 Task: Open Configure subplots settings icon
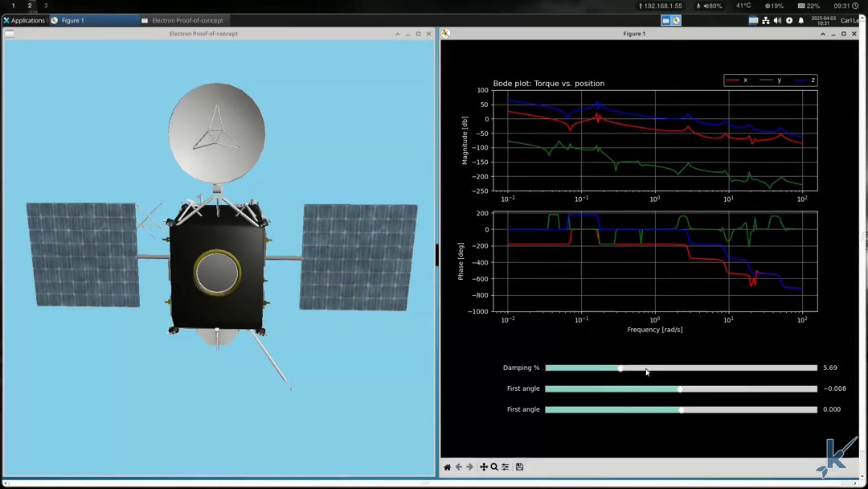click(x=506, y=467)
